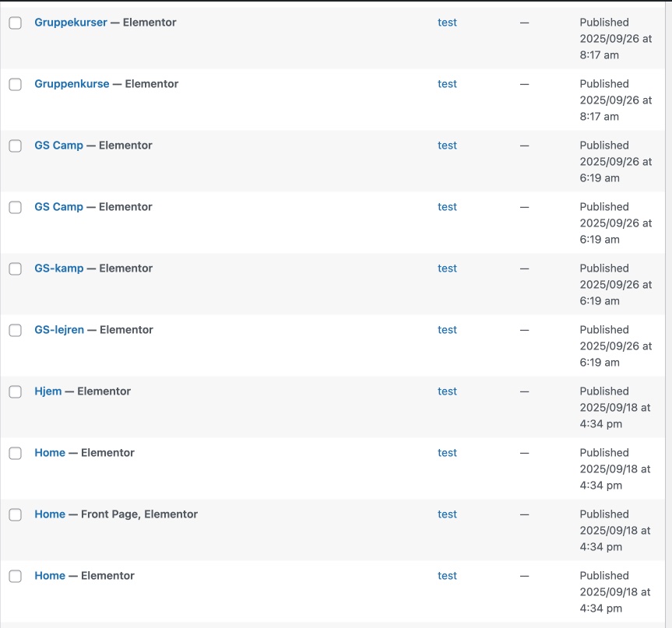Screen dimensions: 672x628
Task: Open the first GS Camp page listed
Action: (x=58, y=146)
